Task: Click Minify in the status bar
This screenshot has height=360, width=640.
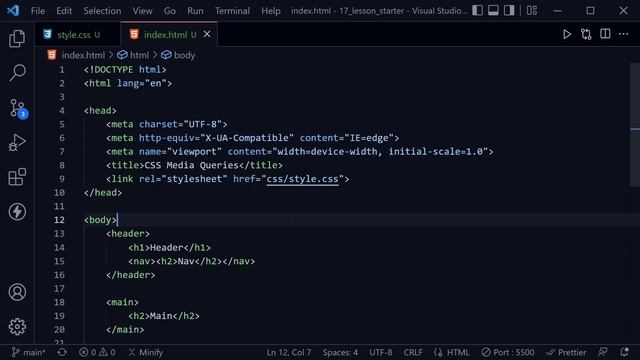Action: pyautogui.click(x=146, y=352)
